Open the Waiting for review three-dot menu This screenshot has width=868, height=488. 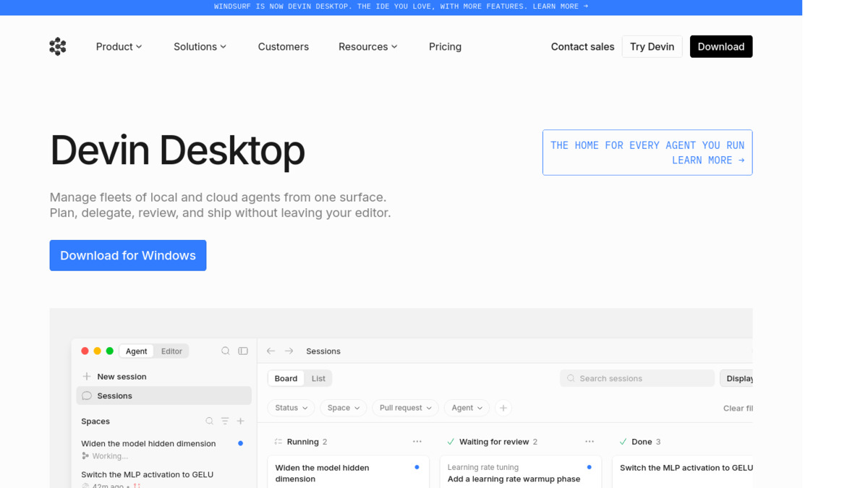pos(590,442)
